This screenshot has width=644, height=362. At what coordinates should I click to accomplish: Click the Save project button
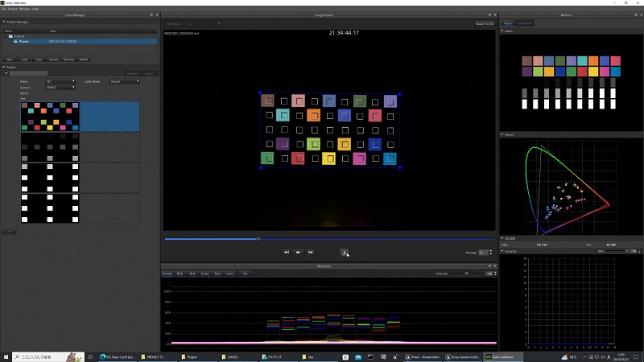pos(39,60)
